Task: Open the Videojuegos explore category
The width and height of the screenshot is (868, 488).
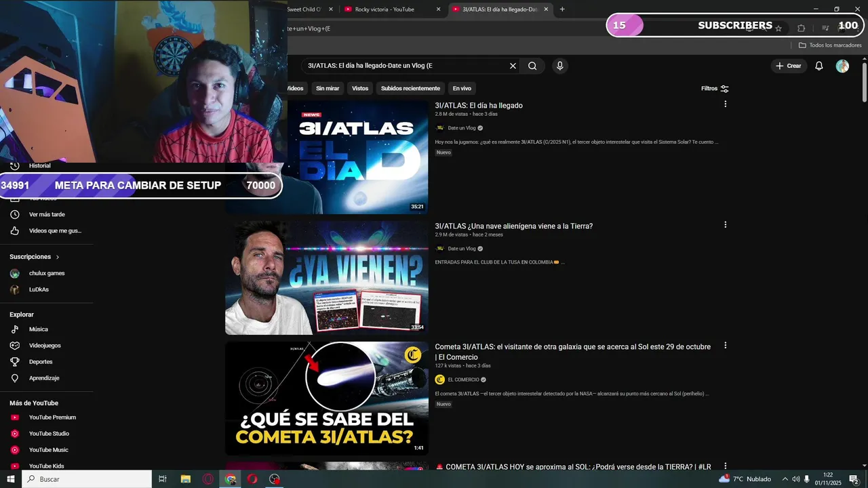Action: [46, 346]
